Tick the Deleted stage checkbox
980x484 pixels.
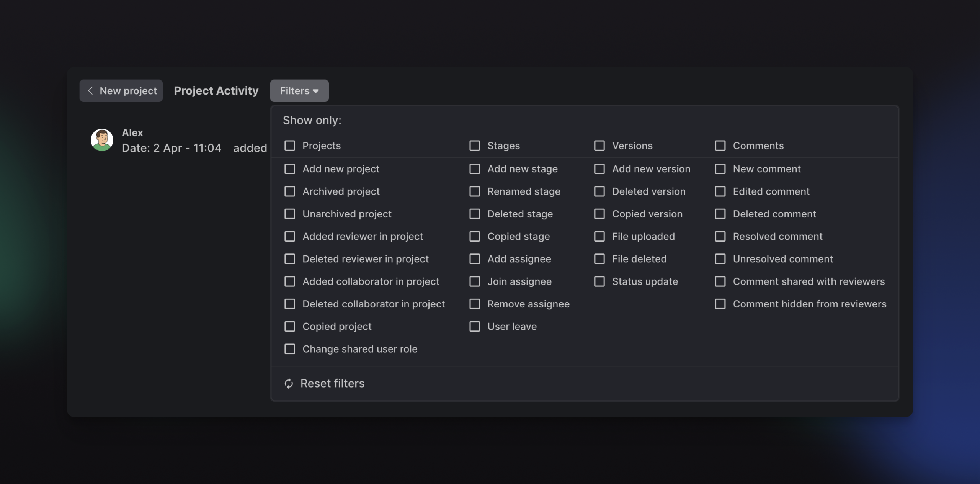[475, 214]
